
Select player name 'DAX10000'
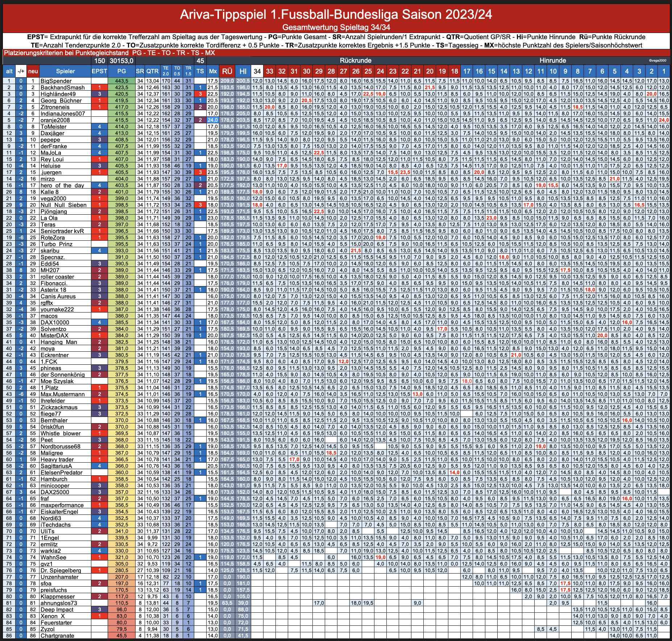coord(55,322)
